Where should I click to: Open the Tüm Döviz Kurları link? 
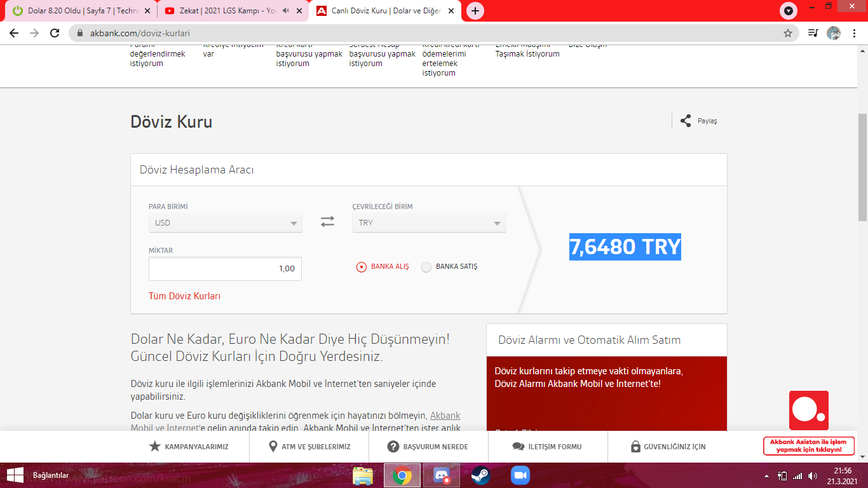[184, 296]
